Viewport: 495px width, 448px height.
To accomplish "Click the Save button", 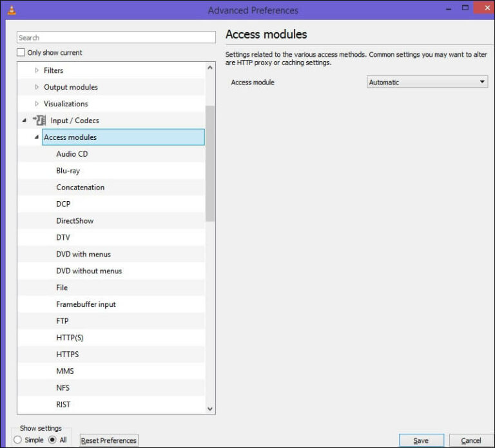I will pos(421,440).
